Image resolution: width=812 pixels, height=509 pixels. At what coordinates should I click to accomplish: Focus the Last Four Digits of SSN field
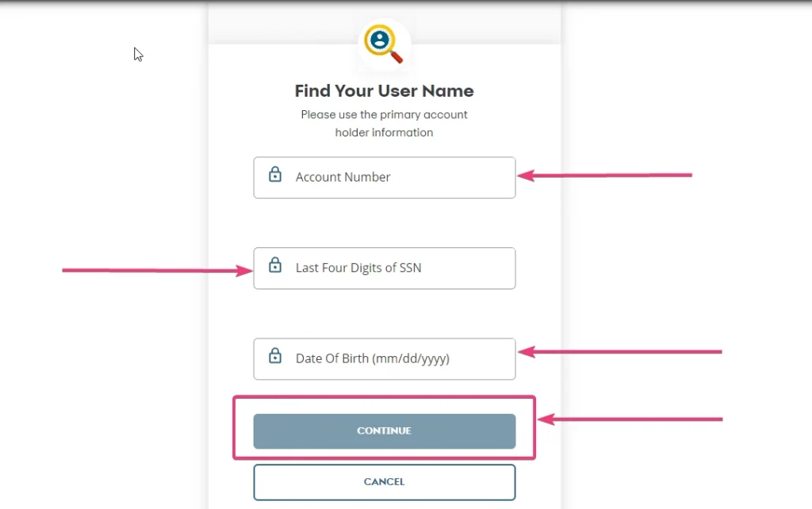[x=385, y=268]
